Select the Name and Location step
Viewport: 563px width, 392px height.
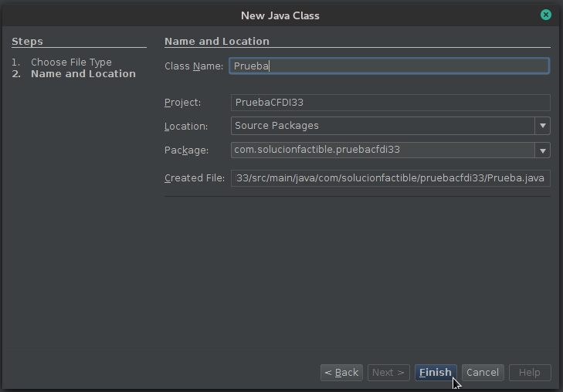[x=83, y=74]
